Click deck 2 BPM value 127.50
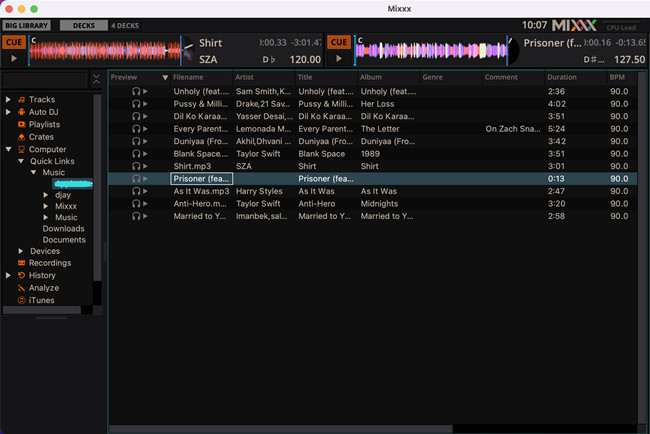Viewport: 650px width, 434px height. [x=629, y=60]
